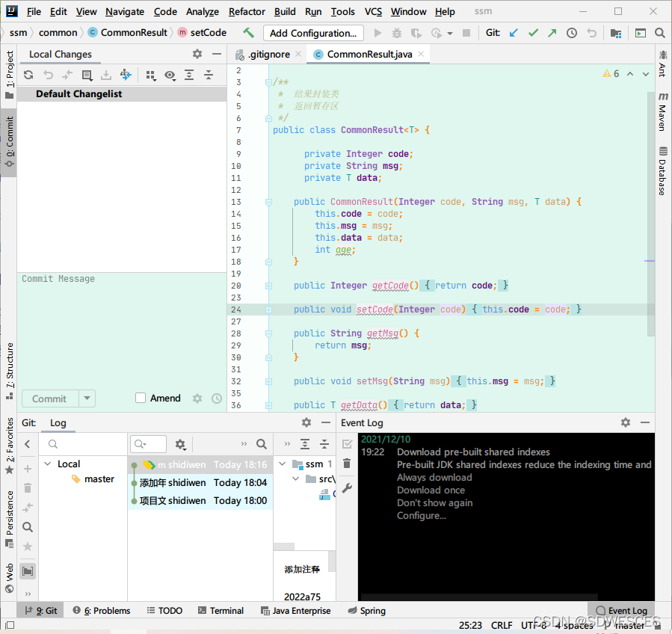Click the Git Update Project arrow
The height and width of the screenshot is (634, 672).
[x=514, y=33]
